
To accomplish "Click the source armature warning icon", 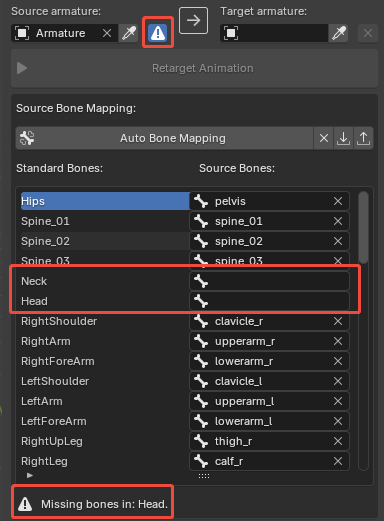I will click(158, 33).
